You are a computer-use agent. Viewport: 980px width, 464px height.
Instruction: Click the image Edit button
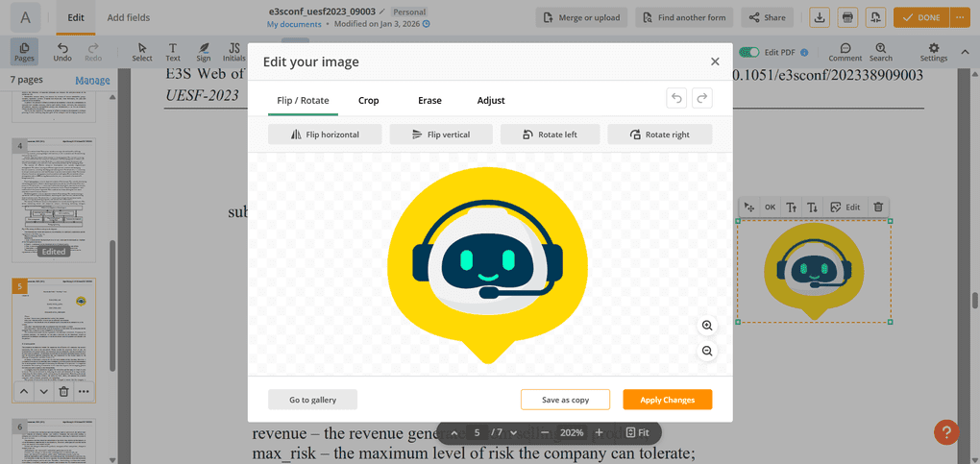point(845,207)
